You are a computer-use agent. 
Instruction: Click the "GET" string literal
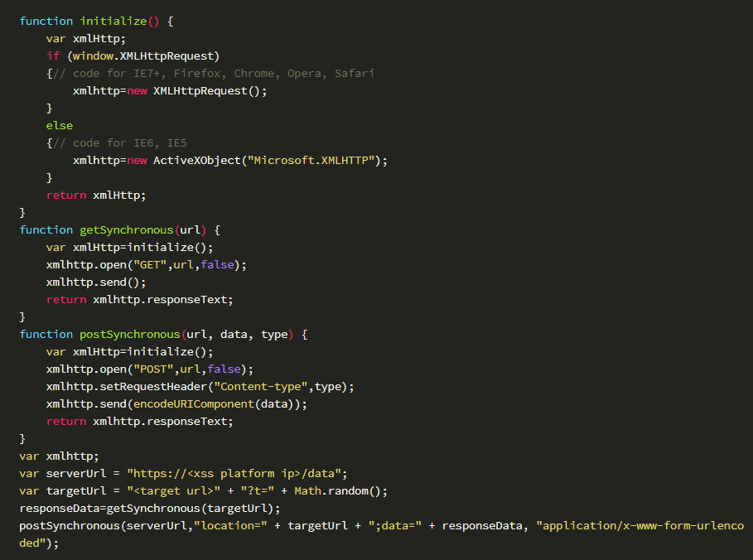[150, 265]
